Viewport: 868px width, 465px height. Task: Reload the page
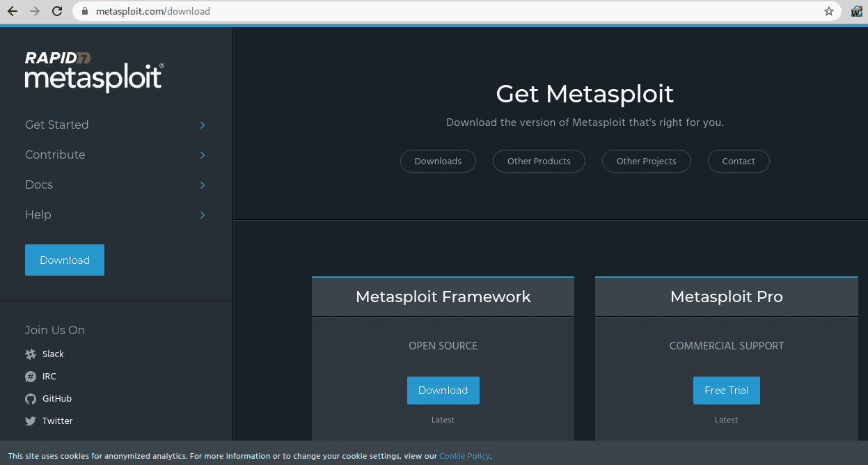tap(58, 11)
